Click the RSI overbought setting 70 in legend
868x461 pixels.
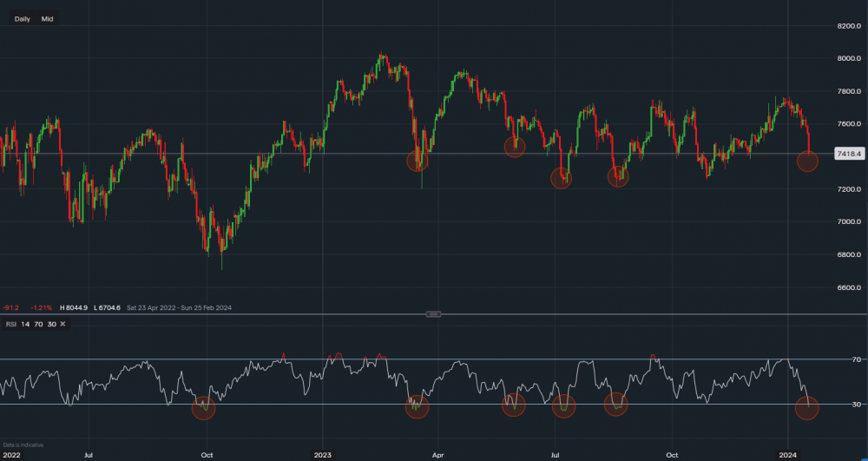(x=38, y=324)
